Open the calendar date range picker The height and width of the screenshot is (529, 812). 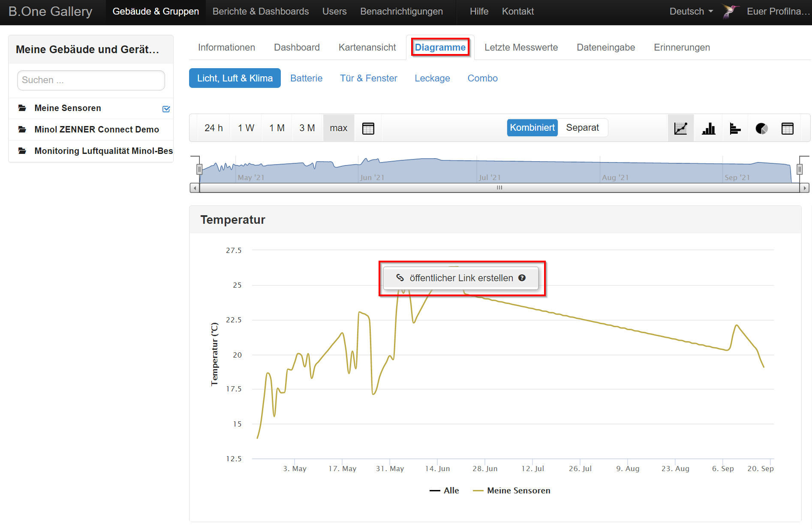(368, 128)
